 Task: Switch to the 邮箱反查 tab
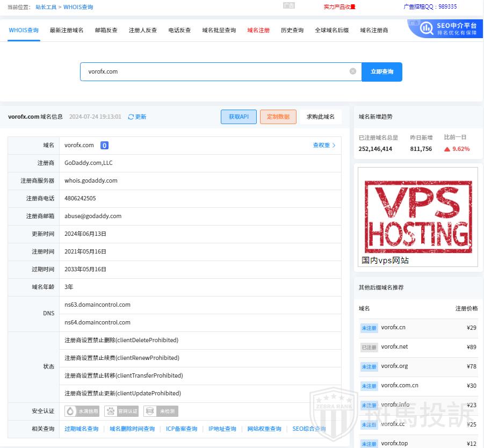pyautogui.click(x=106, y=31)
